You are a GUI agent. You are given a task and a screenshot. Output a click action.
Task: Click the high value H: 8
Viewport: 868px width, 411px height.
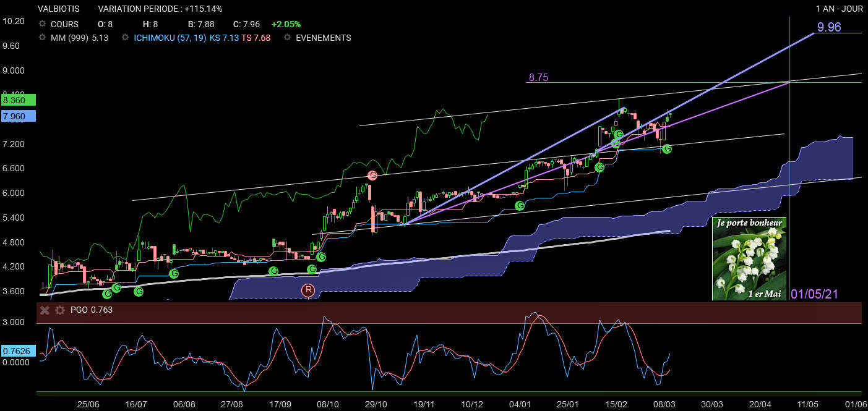click(150, 24)
